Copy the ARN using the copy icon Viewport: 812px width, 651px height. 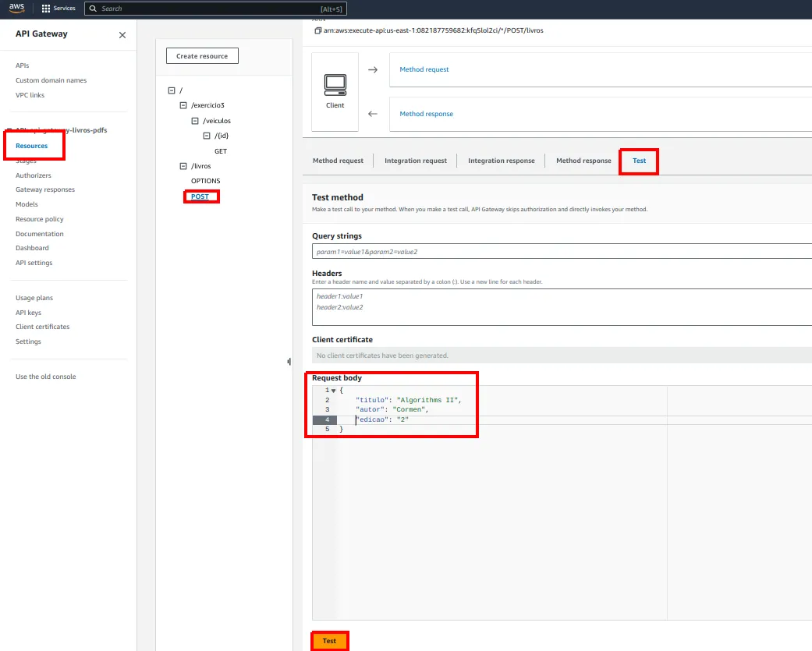[318, 30]
